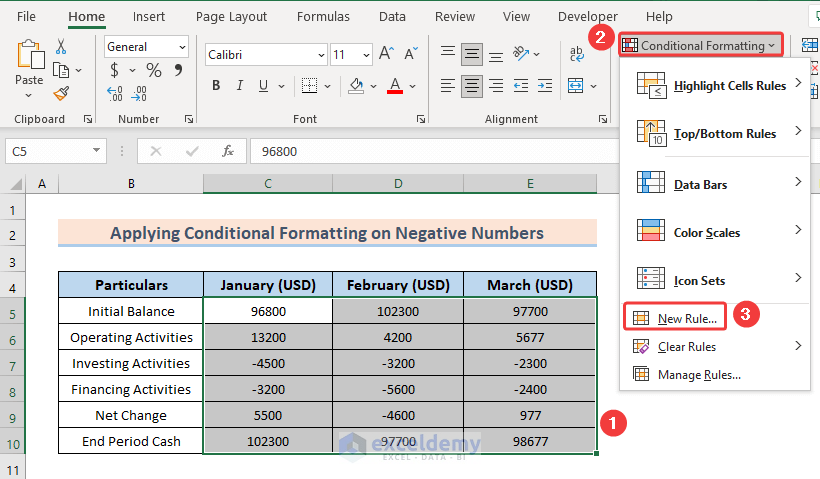This screenshot has height=479, width=820.
Task: Click Increase Indent icon
Action: coord(545,86)
